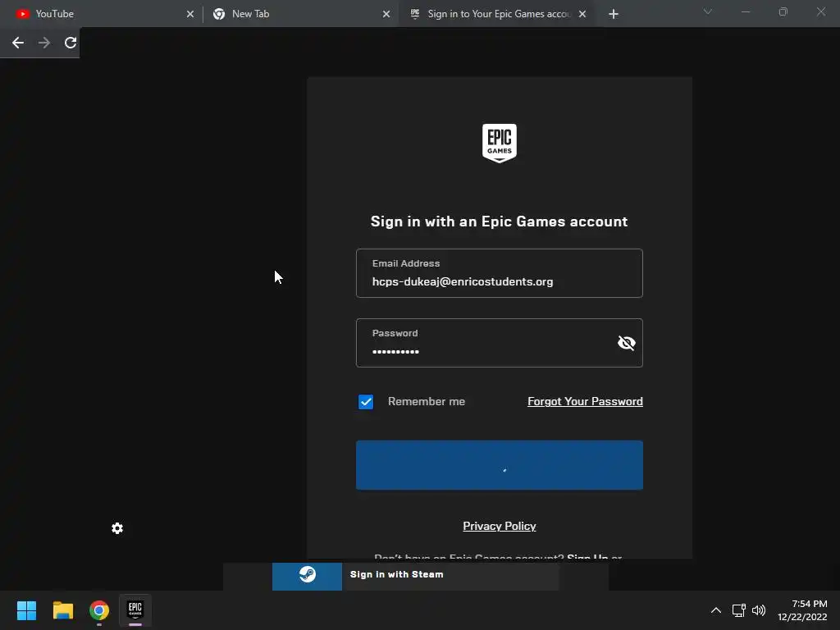Viewport: 840px width, 630px height.
Task: Toggle password visibility eye icon
Action: 626,343
